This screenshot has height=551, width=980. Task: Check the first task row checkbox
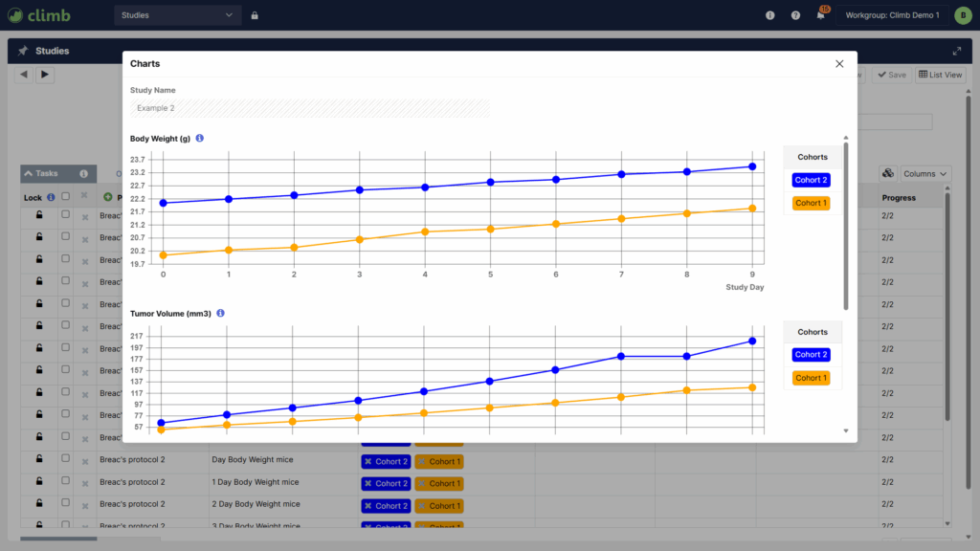(65, 215)
